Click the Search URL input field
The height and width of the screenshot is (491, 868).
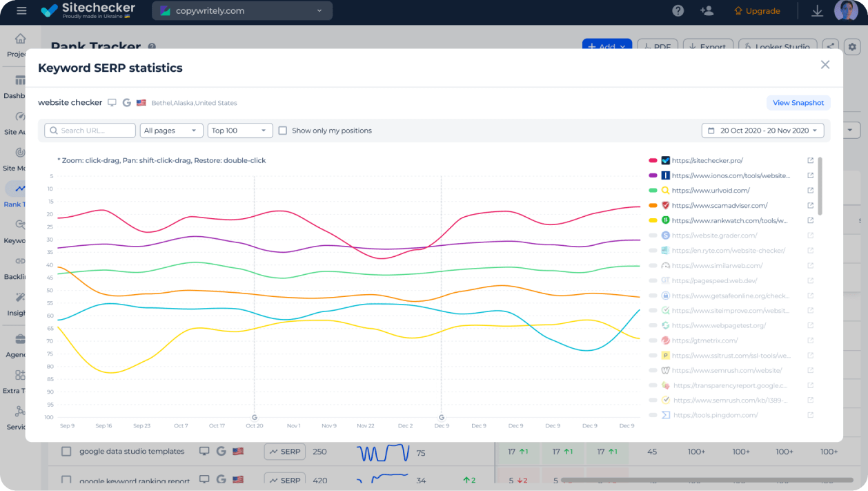tap(90, 131)
